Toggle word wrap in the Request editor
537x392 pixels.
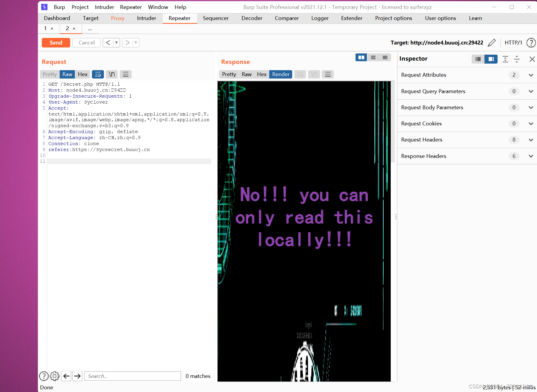point(98,74)
